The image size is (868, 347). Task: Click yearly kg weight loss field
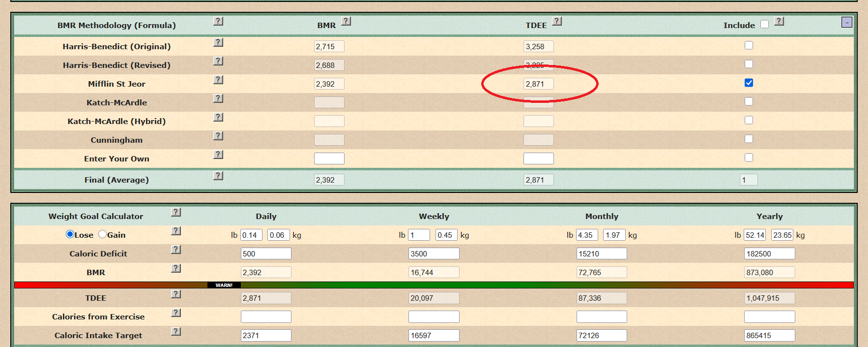coord(782,235)
